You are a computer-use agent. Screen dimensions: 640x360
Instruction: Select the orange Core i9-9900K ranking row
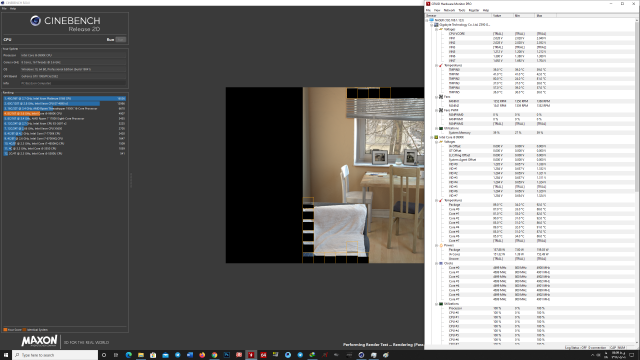(64, 113)
